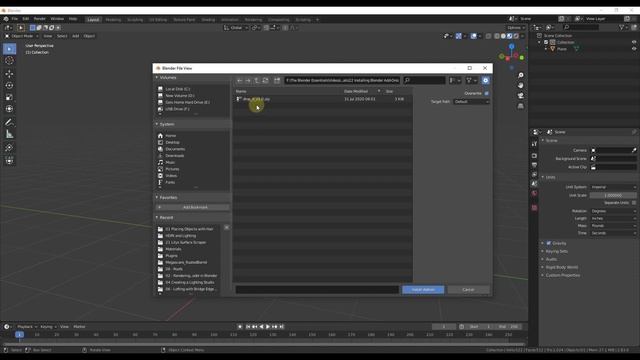This screenshot has width=640, height=360.
Task: Refresh the file list
Action: (265, 80)
